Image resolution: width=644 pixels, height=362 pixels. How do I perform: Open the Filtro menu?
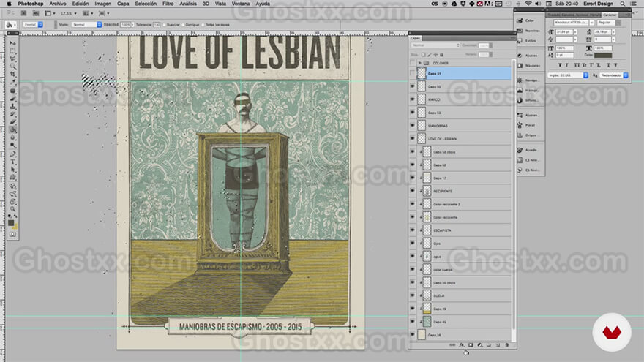point(168,4)
